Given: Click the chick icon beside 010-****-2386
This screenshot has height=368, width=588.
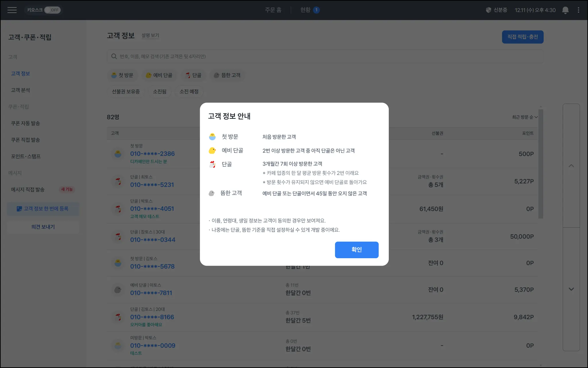Looking at the screenshot, I should pyautogui.click(x=118, y=154).
